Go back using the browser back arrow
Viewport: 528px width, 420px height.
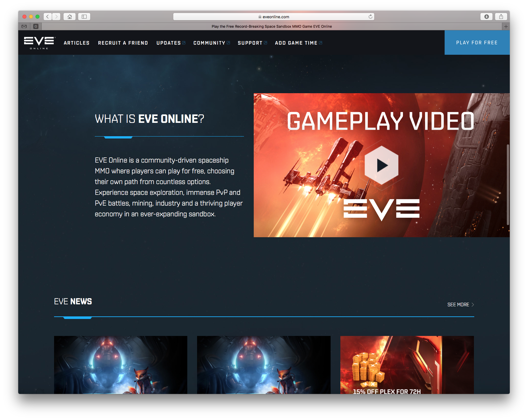[x=48, y=17]
